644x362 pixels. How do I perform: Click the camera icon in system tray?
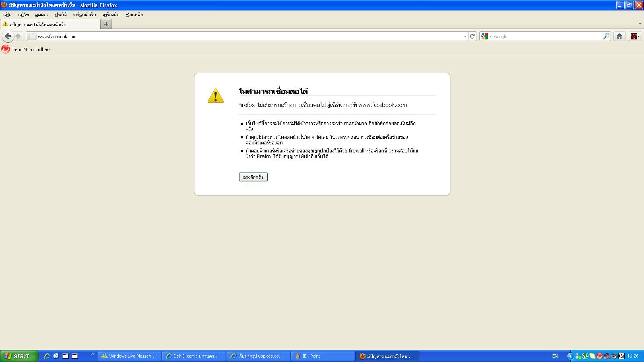[614, 356]
